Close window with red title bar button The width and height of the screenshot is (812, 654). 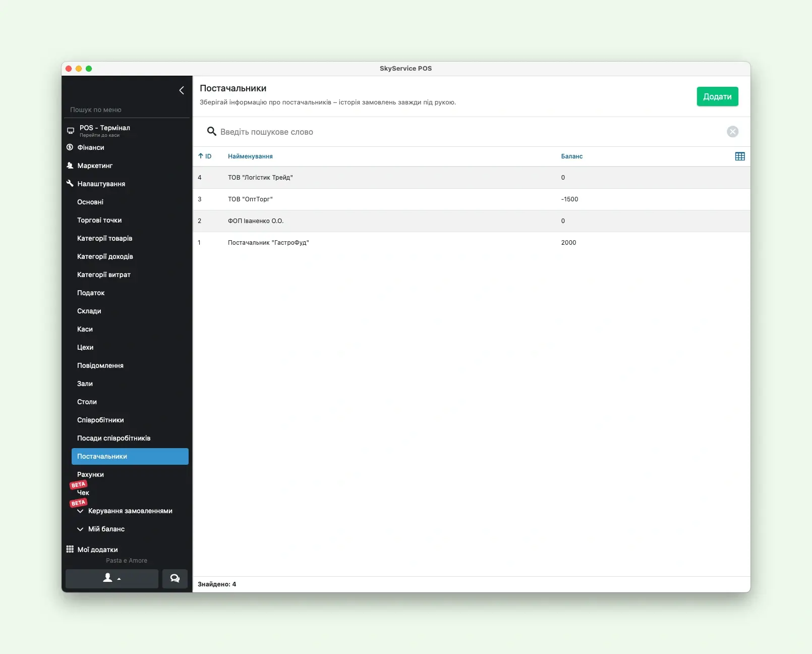(x=69, y=69)
